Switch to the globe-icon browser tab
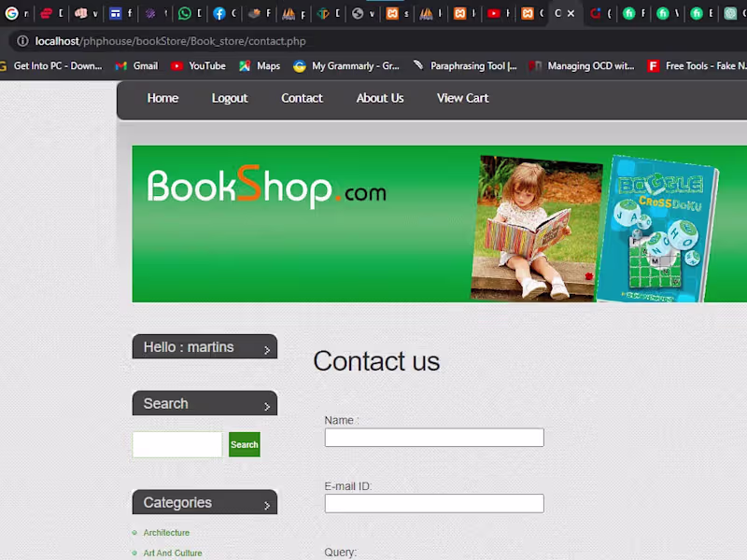 pos(363,13)
